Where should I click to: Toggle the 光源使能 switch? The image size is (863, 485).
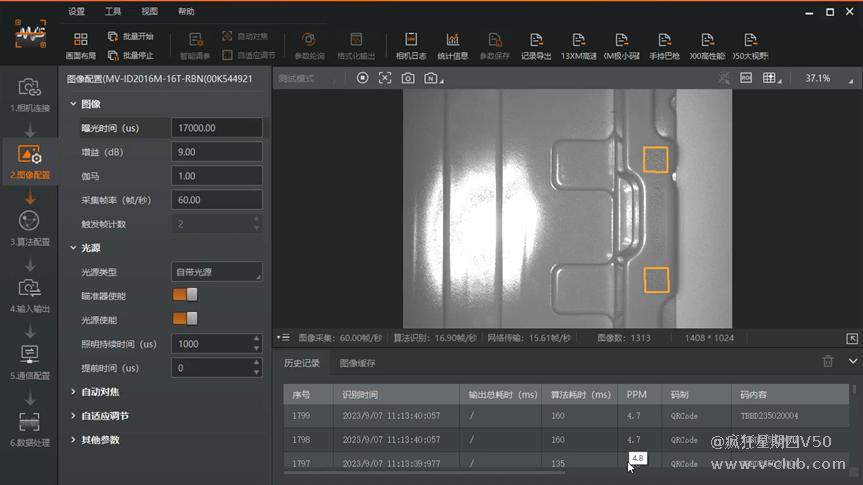[x=185, y=319]
